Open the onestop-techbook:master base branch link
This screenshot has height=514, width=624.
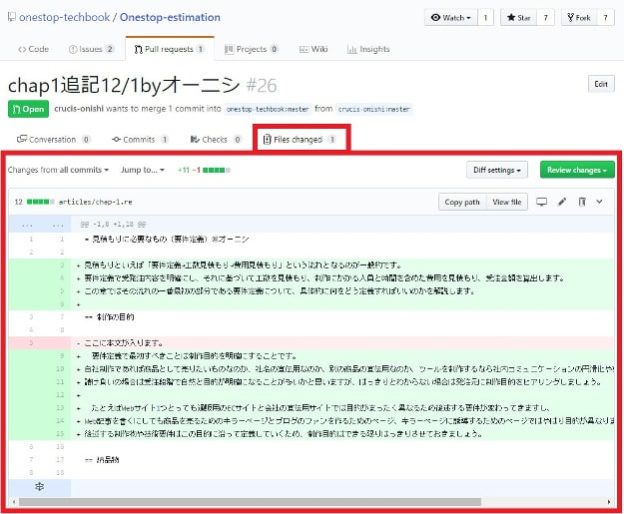point(267,109)
